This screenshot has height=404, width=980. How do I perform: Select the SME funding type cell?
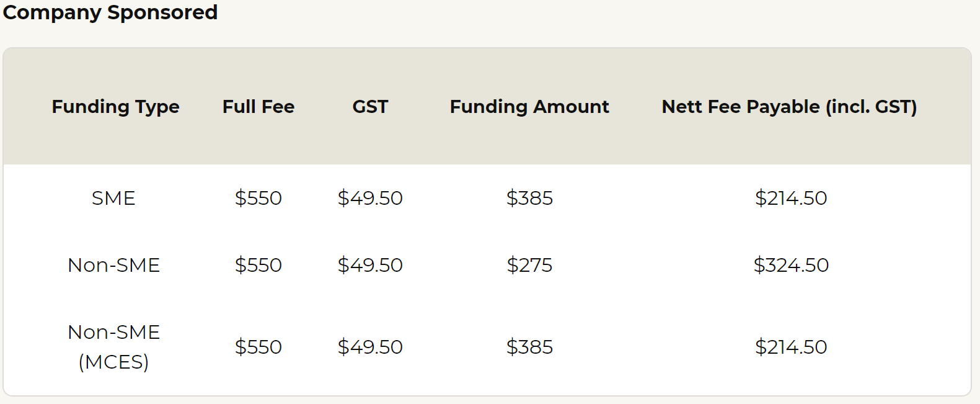(x=113, y=198)
